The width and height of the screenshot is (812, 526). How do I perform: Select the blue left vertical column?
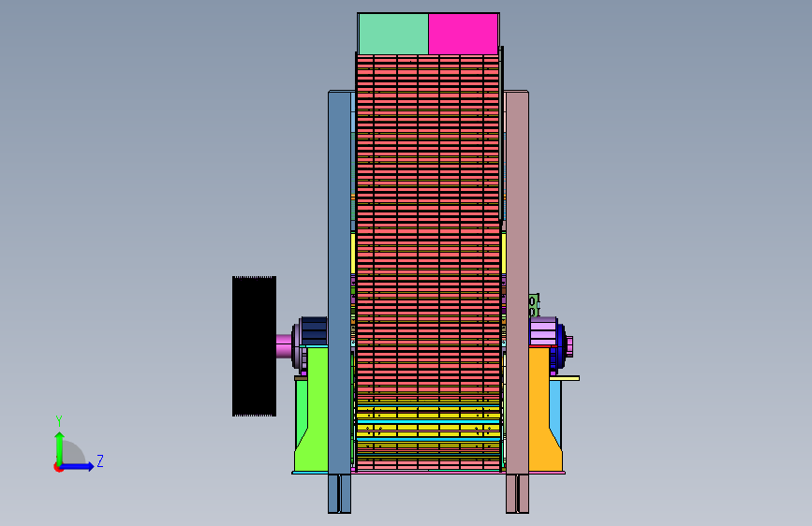point(340,282)
